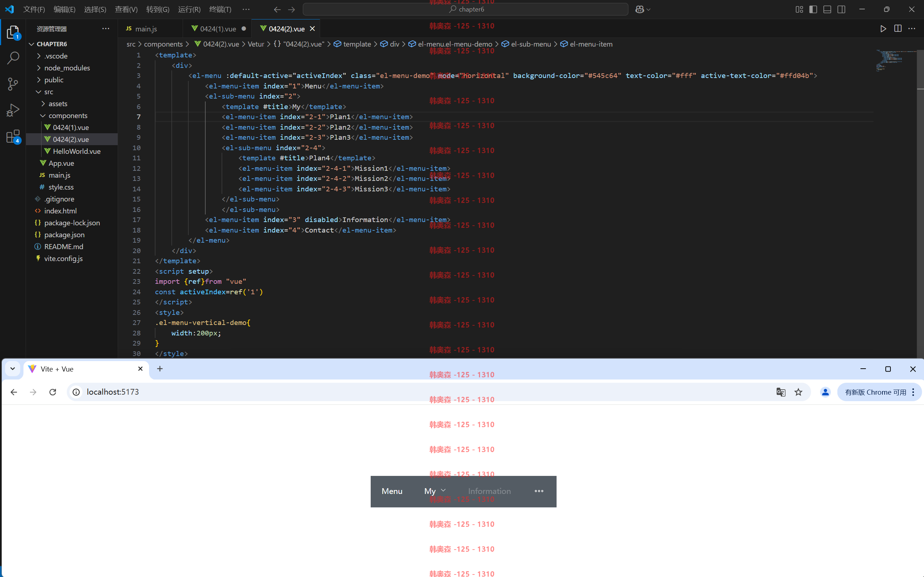Split the editor to the right
This screenshot has height=577, width=924.
point(898,29)
